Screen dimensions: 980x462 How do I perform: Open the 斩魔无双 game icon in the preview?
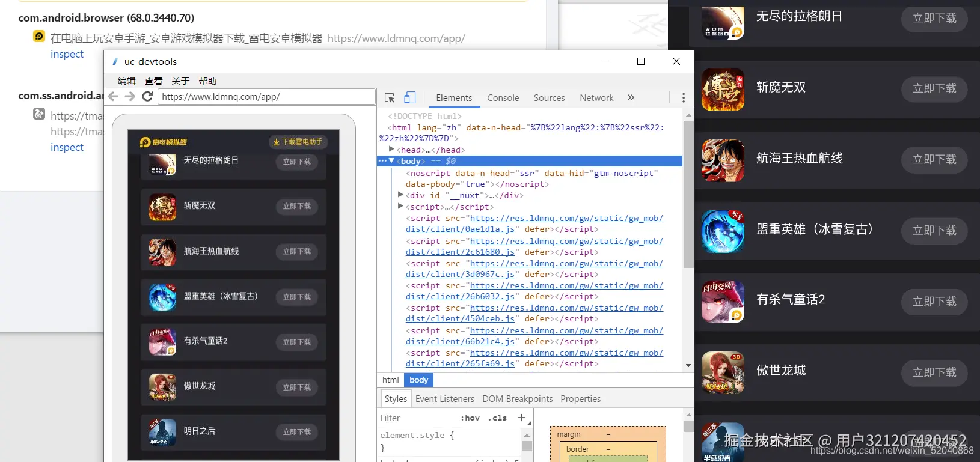(162, 207)
